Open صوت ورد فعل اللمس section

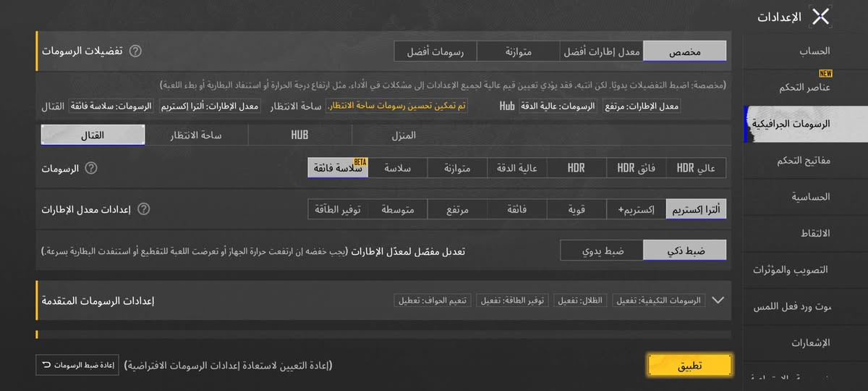coord(806,306)
